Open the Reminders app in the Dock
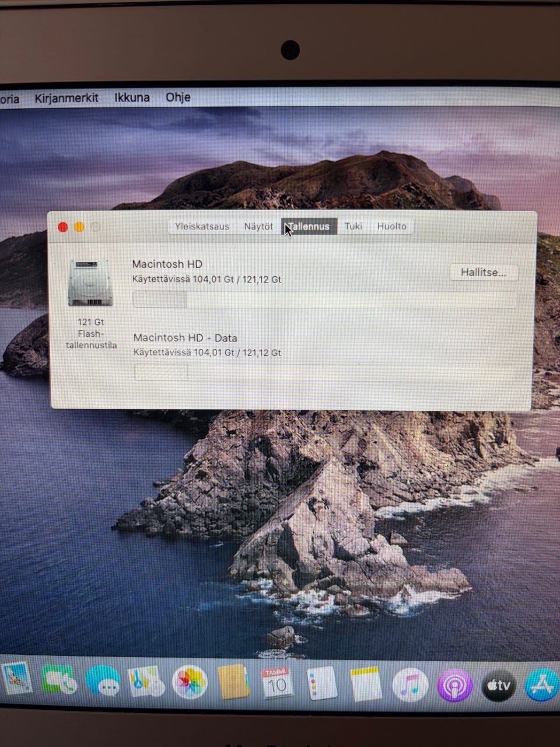This screenshot has width=560, height=747. (321, 683)
